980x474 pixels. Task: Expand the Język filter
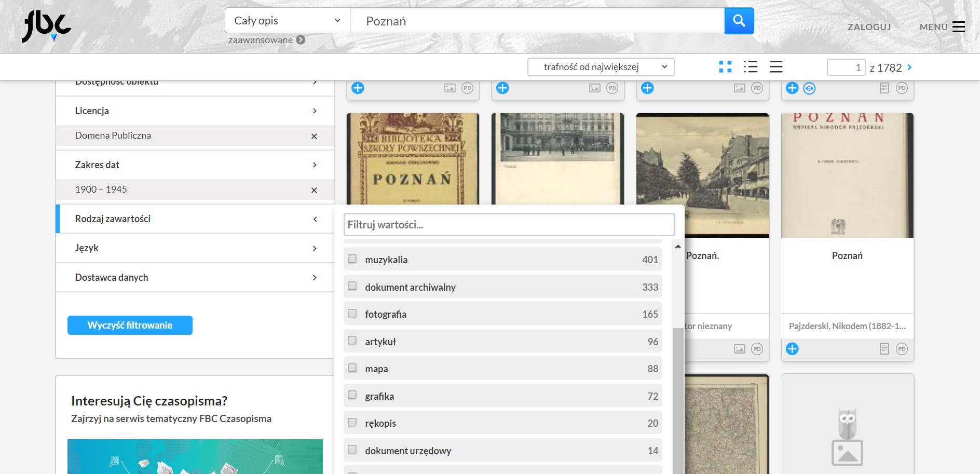coord(195,248)
